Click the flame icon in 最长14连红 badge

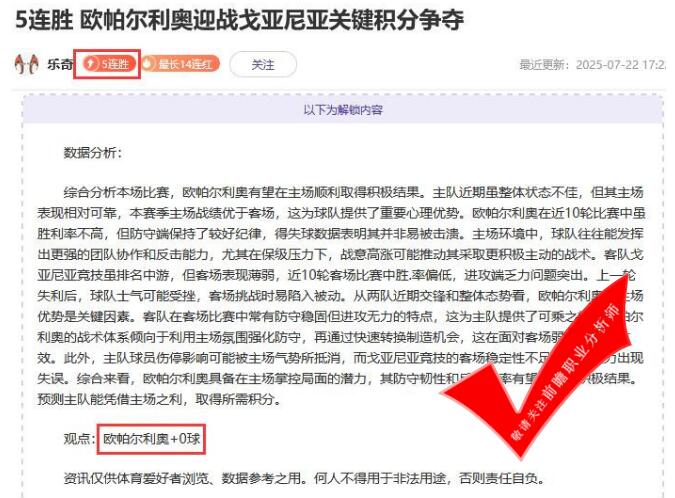click(x=149, y=64)
